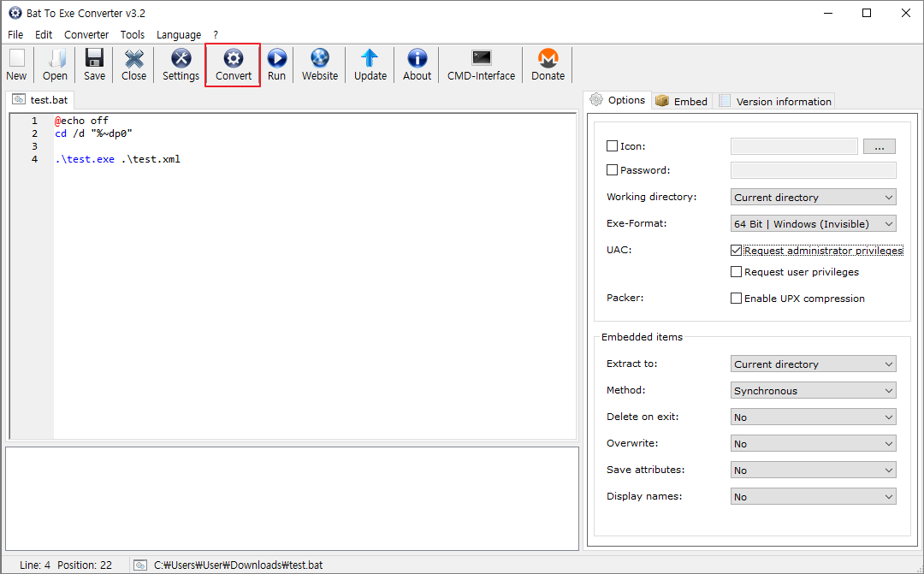The width and height of the screenshot is (924, 574).
Task: Click the New file toolbar icon
Action: 16,64
